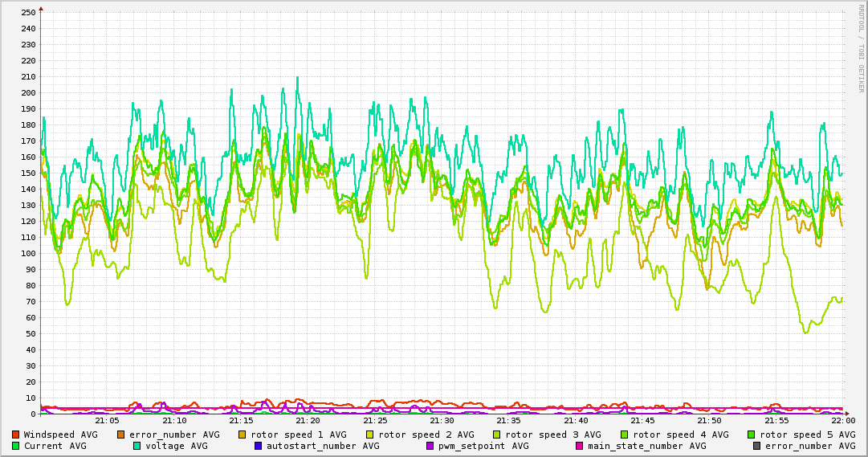868x457 pixels.
Task: Click the red Windspeed AVG legend swatch
Action: [x=16, y=435]
